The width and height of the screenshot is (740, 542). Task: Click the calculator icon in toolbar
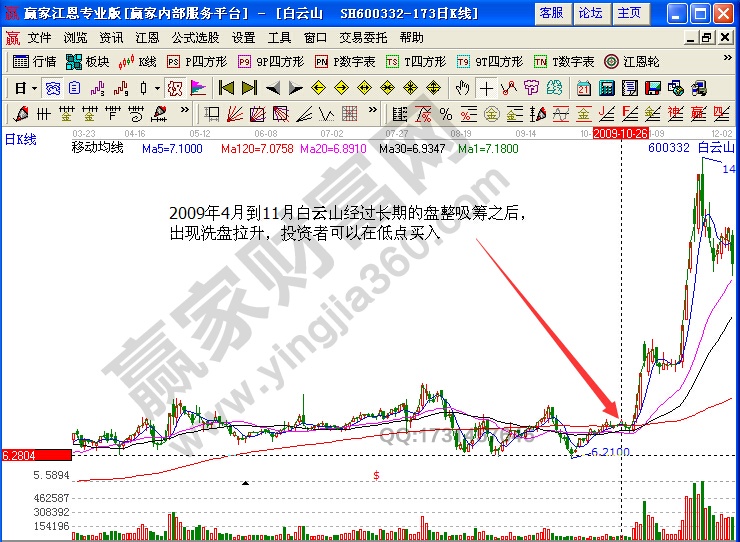tap(606, 87)
